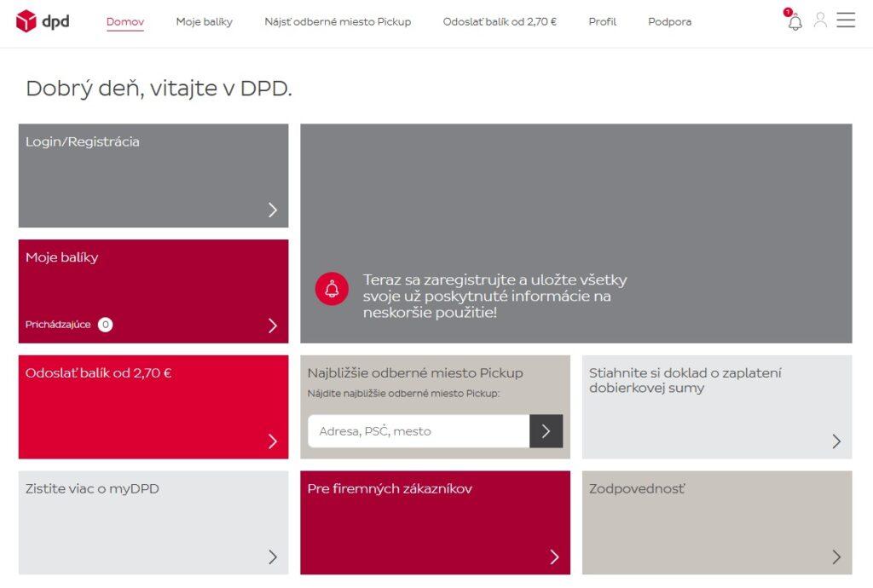Open the Zodpovednosť tile title
Image resolution: width=873 pixels, height=588 pixels.
click(637, 489)
